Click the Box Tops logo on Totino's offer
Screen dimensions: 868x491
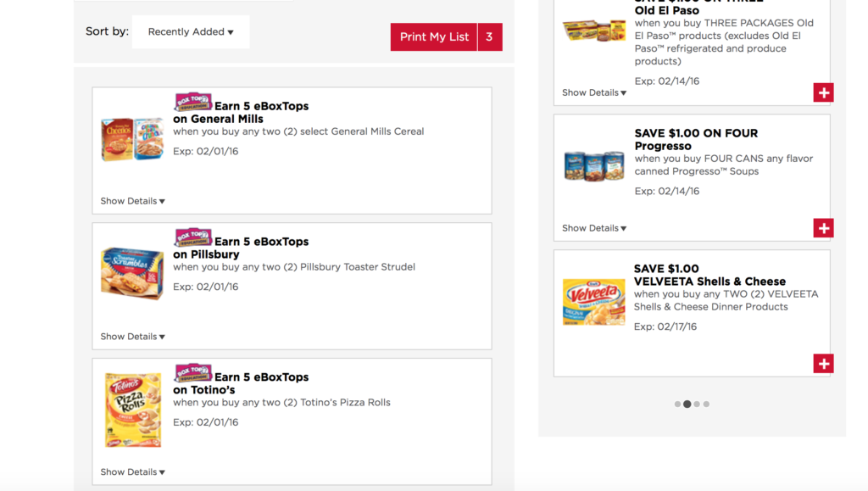click(x=192, y=373)
